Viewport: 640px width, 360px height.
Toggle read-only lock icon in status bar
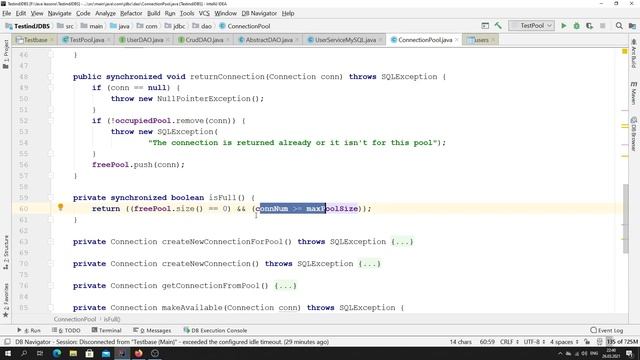click(587, 342)
